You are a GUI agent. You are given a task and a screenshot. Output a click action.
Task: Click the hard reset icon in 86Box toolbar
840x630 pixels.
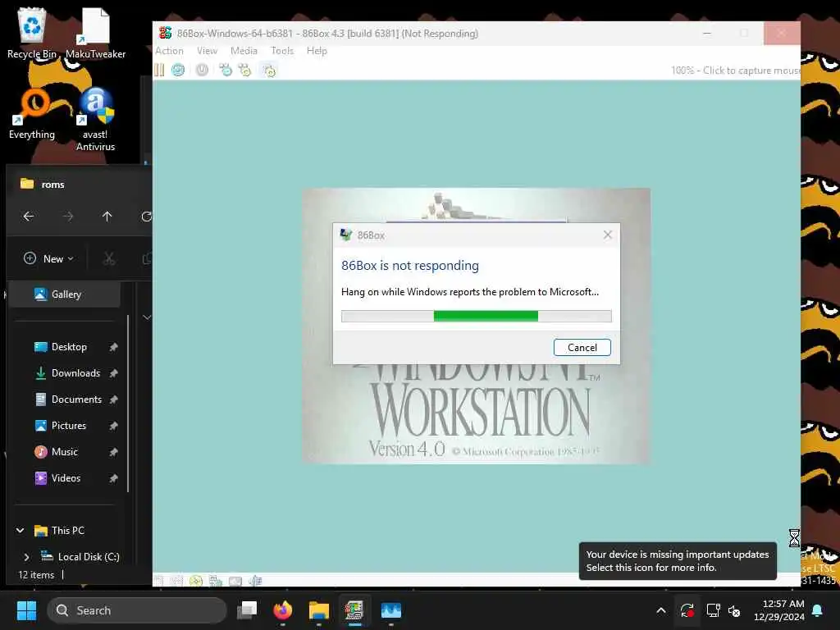[x=178, y=71]
